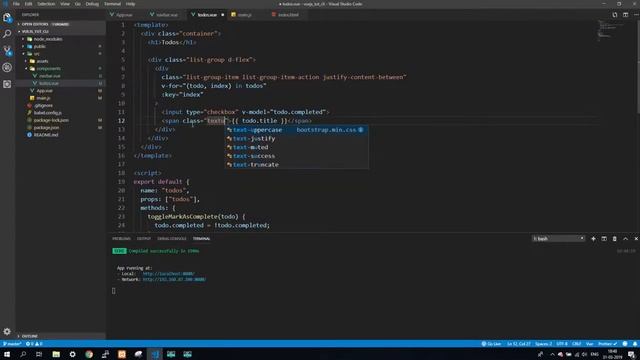Click the notifications bell in status bar
The width and height of the screenshot is (640, 360).
(x=635, y=344)
